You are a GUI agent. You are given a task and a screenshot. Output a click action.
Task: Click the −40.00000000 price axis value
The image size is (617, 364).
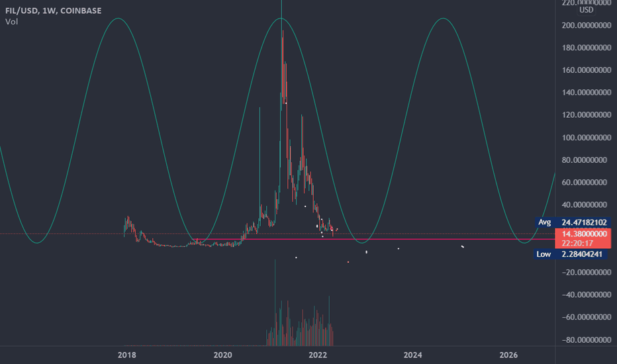coord(587,295)
